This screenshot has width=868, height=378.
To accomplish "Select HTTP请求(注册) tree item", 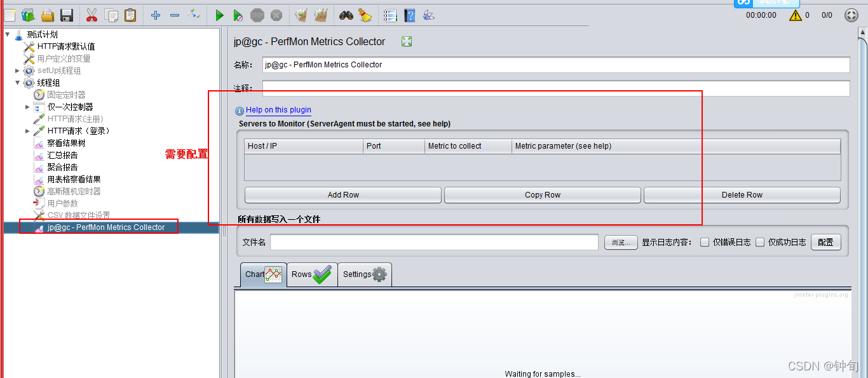I will pyautogui.click(x=75, y=119).
